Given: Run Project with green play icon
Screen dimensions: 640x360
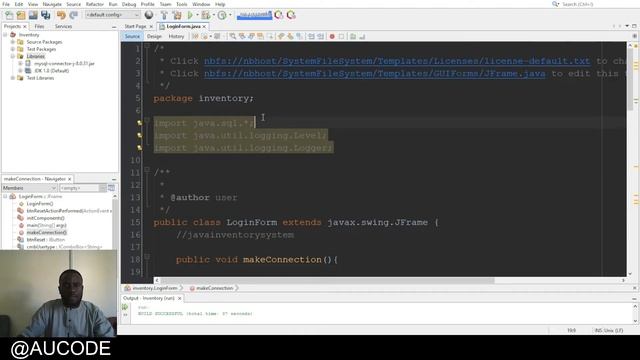Looking at the screenshot, I should (x=190, y=15).
